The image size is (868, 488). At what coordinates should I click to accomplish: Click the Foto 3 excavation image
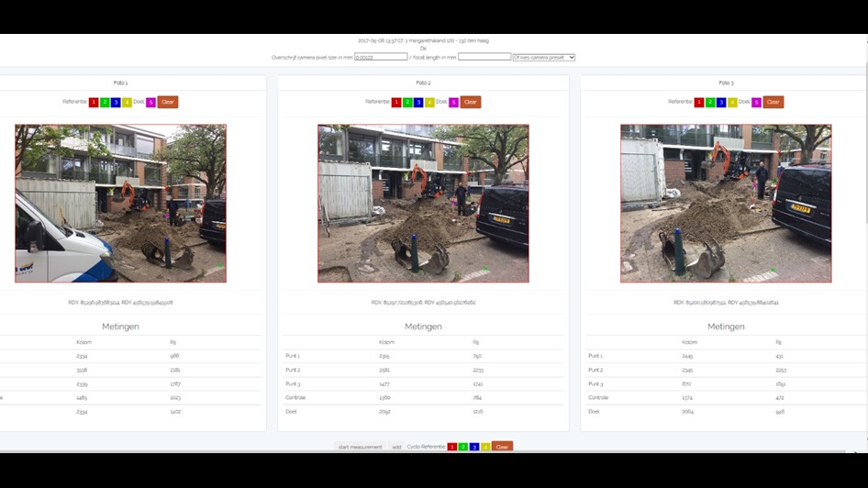tap(726, 204)
